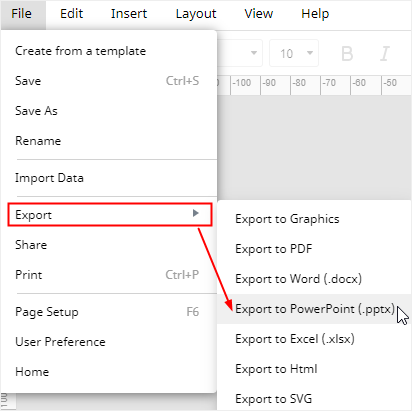This screenshot has width=412, height=411.
Task: Open the Edit menu
Action: (71, 14)
